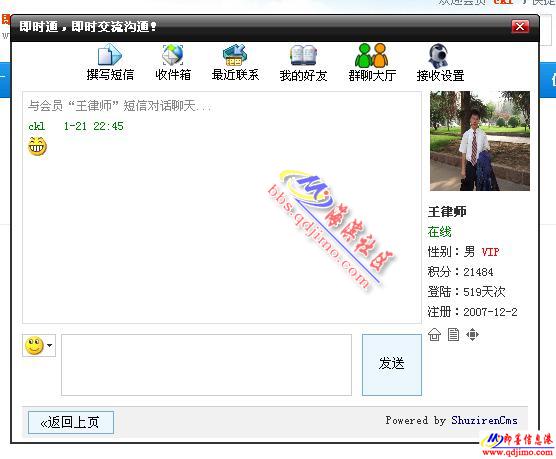556x459 pixels.
Task: Open the 收件箱 inbox icon
Action: (x=173, y=55)
